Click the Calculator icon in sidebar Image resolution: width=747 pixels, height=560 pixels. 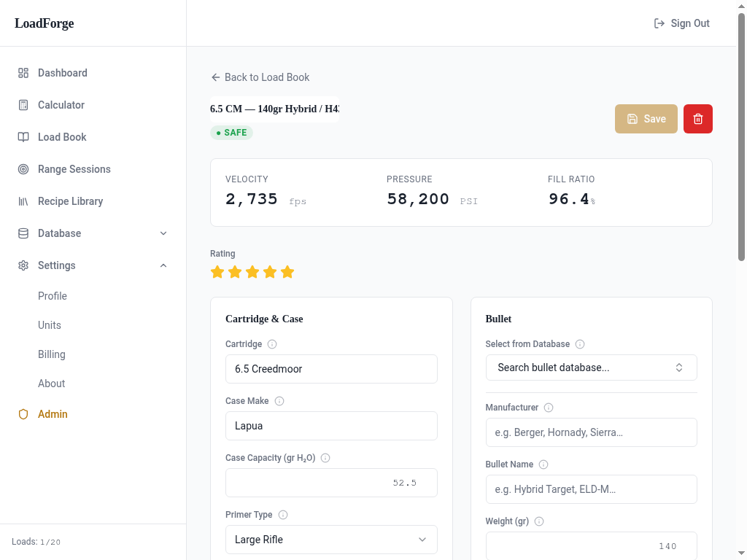pyautogui.click(x=23, y=105)
